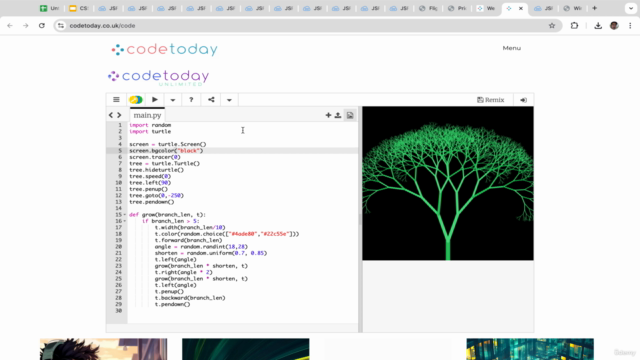Go to next file tab with right chevron
The image size is (640, 360).
tap(119, 115)
